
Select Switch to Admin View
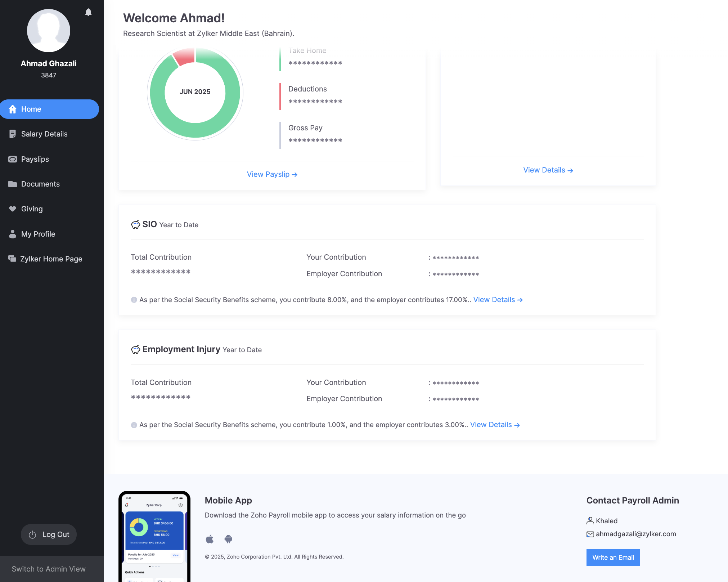49,569
